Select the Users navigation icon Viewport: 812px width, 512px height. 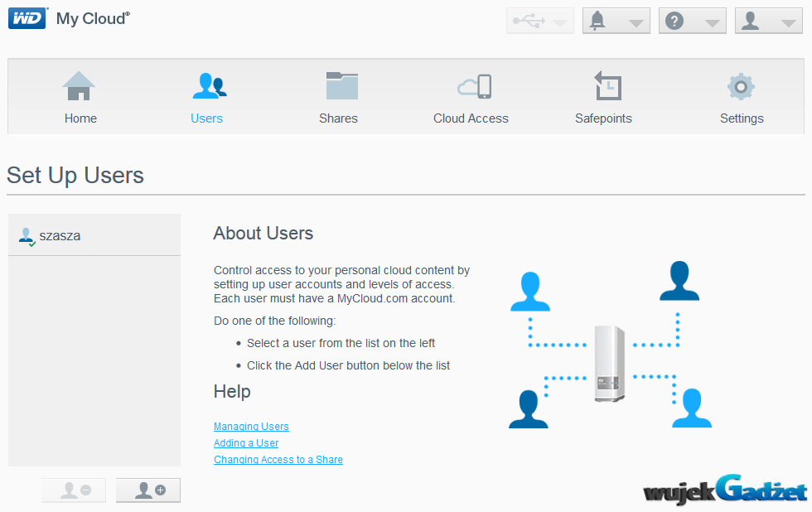pyautogui.click(x=208, y=86)
